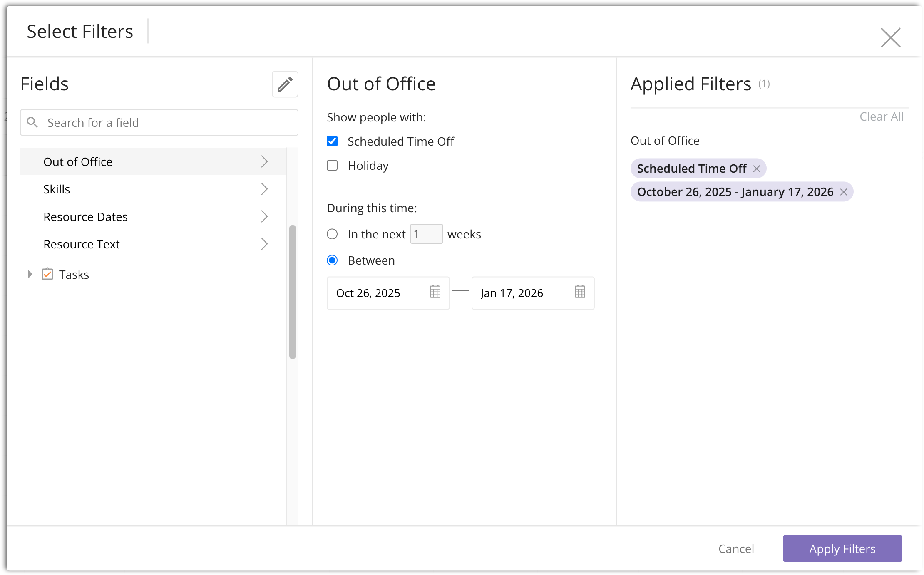Screen dimensions: 924x575
Task: Remove the Scheduled Time Off filter chip
Action: coord(757,169)
